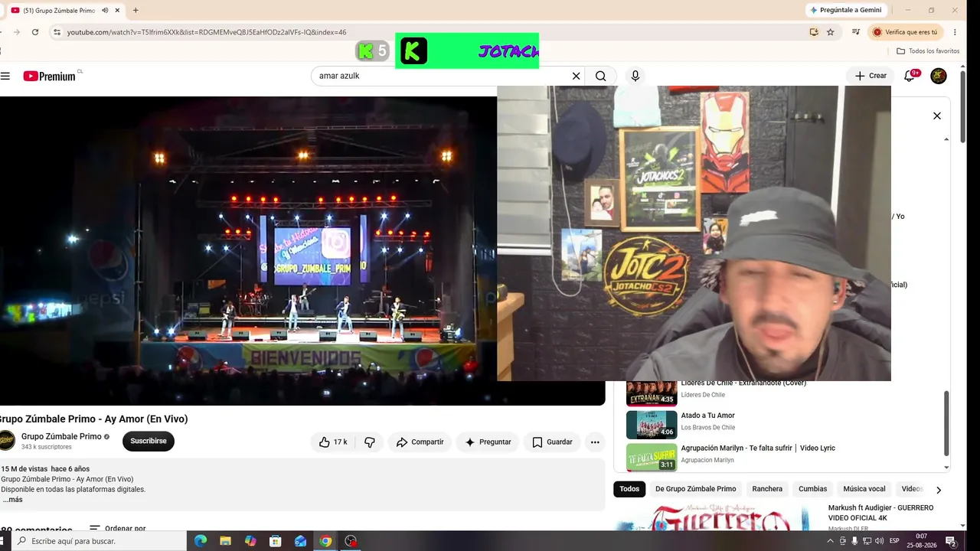Click "Verifica que eres tú" profile chip
This screenshot has width=980, height=551.
pos(906,32)
